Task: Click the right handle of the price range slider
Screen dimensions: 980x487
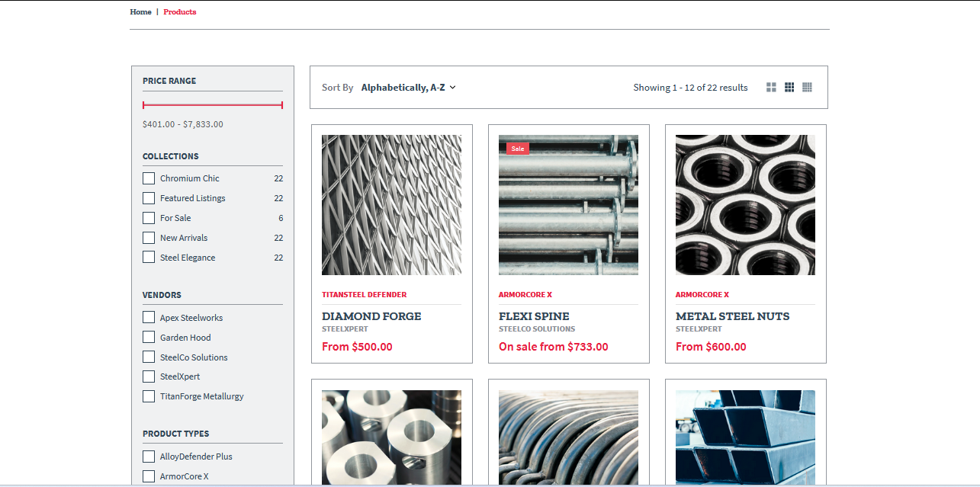Action: click(282, 105)
